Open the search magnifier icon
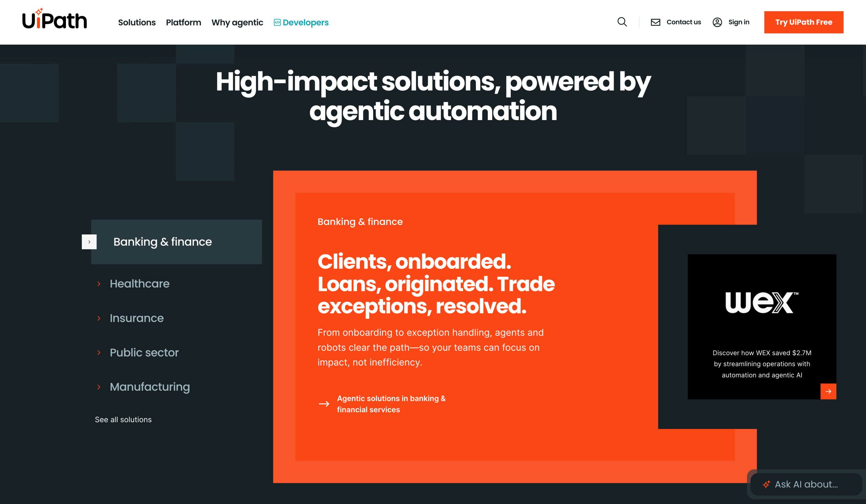This screenshot has width=866, height=504. 622,22
